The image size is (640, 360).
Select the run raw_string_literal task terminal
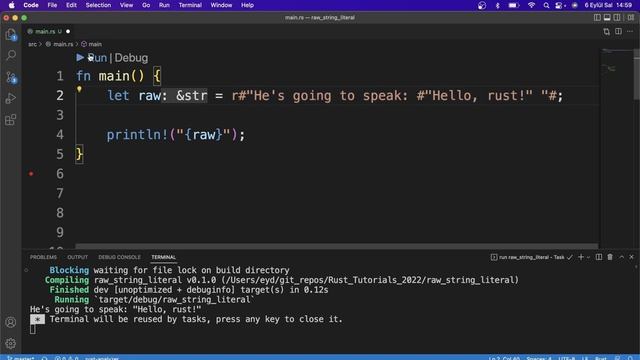(x=531, y=257)
